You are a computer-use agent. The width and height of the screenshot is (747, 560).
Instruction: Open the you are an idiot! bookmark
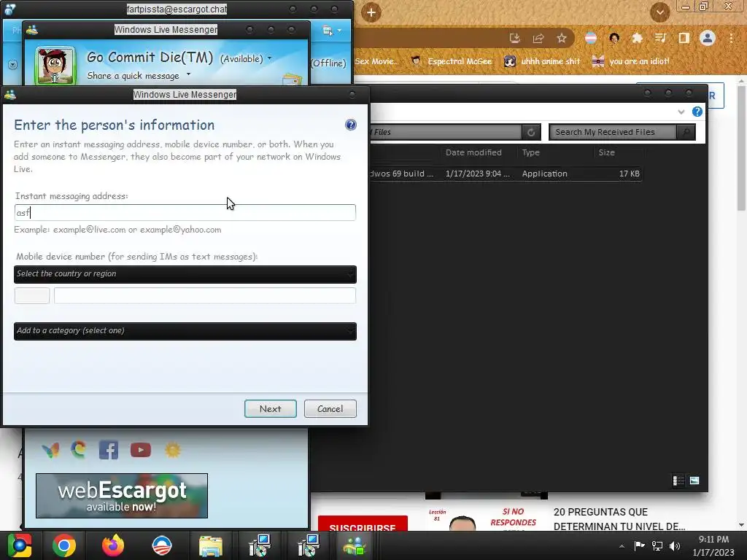[631, 61]
